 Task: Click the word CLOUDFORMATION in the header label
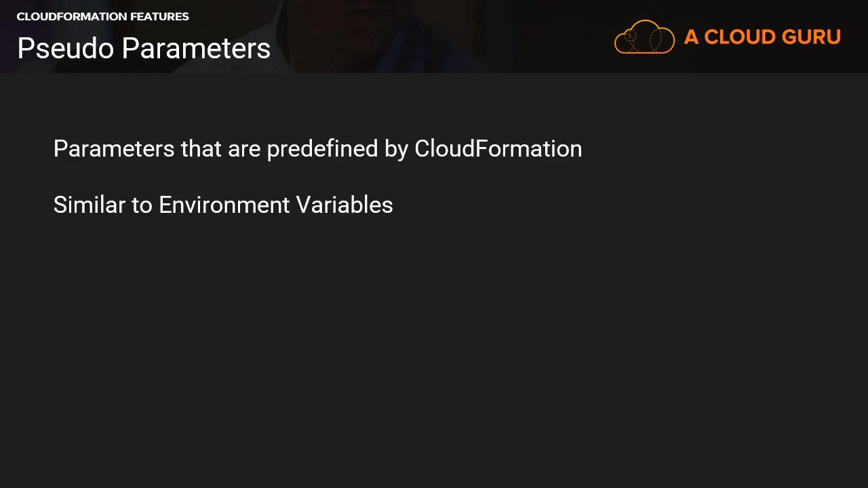(x=72, y=16)
